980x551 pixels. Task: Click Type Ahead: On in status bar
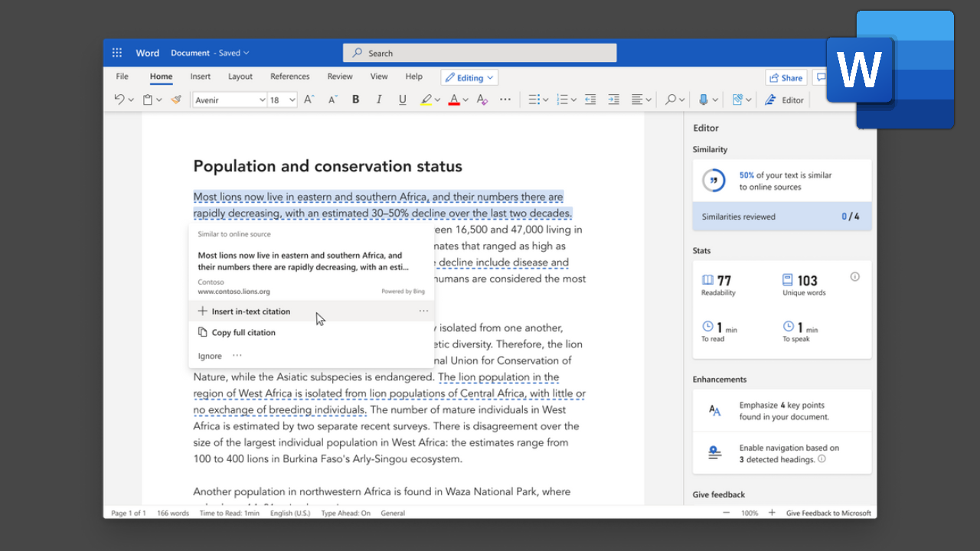[345, 514]
